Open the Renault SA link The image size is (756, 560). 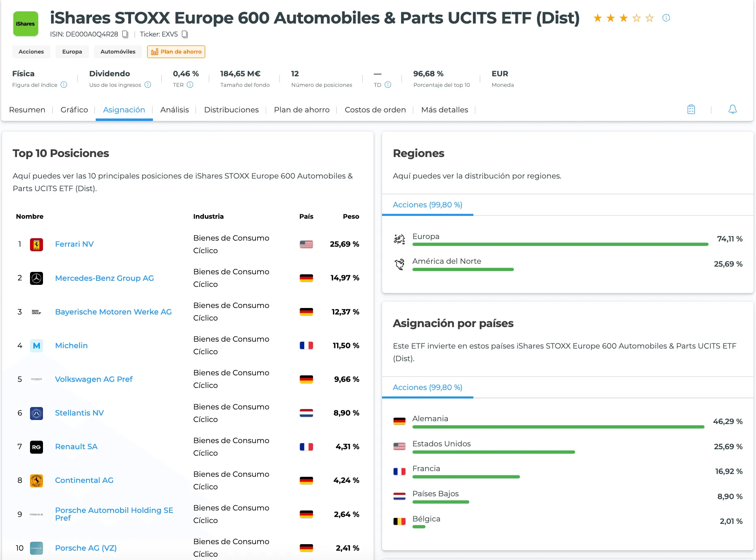(x=76, y=447)
